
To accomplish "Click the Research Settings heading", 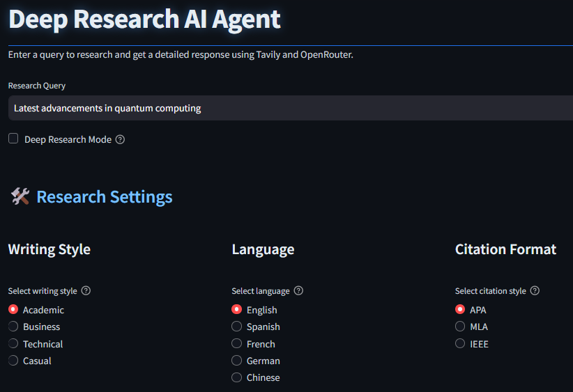I will 105,197.
